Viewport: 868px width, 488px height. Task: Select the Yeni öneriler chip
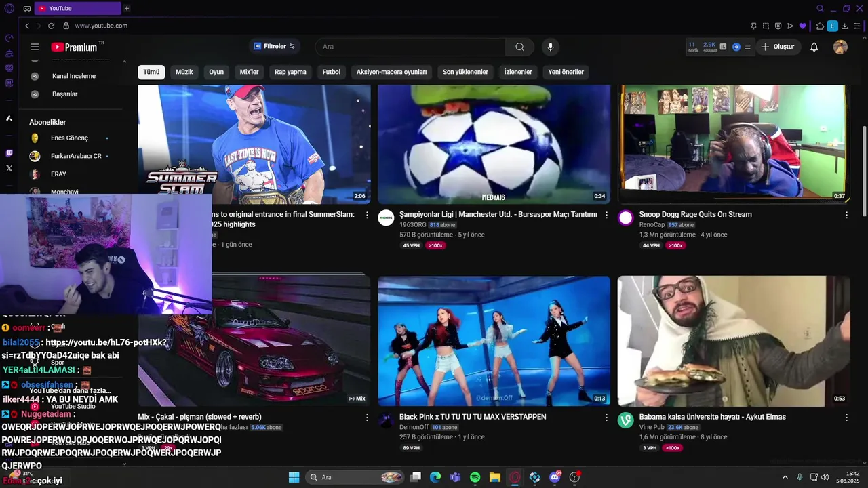[x=566, y=72]
